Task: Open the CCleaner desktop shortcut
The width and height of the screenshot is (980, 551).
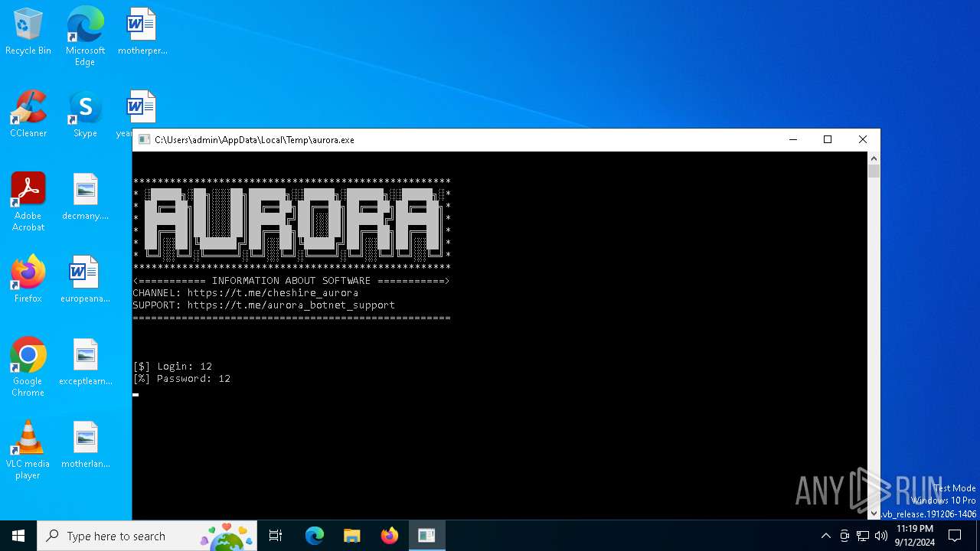Action: click(x=28, y=114)
